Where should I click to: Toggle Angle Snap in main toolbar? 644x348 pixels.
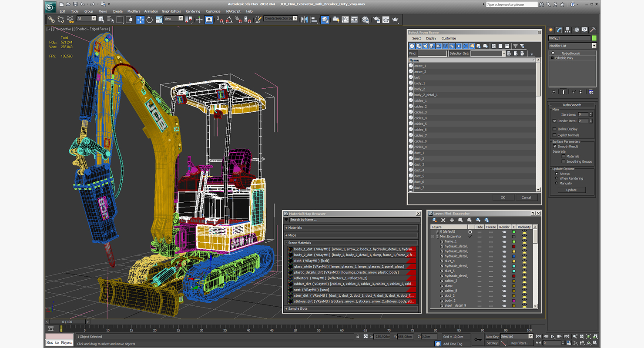click(x=229, y=20)
